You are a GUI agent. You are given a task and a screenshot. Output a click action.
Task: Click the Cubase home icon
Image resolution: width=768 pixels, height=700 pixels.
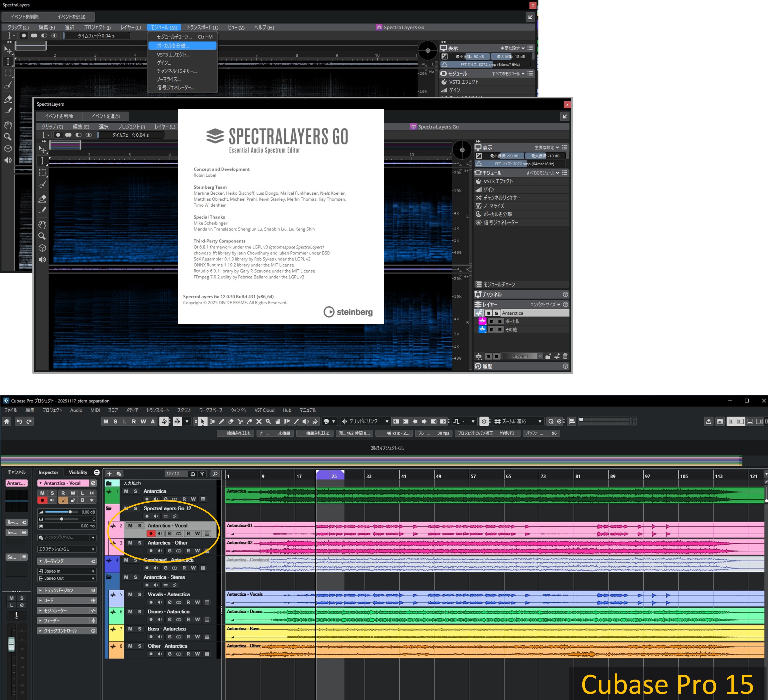pos(6,421)
